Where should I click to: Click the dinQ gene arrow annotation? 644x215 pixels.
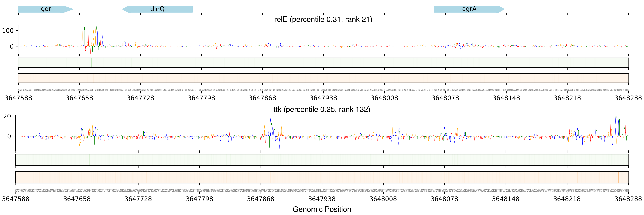pyautogui.click(x=157, y=9)
